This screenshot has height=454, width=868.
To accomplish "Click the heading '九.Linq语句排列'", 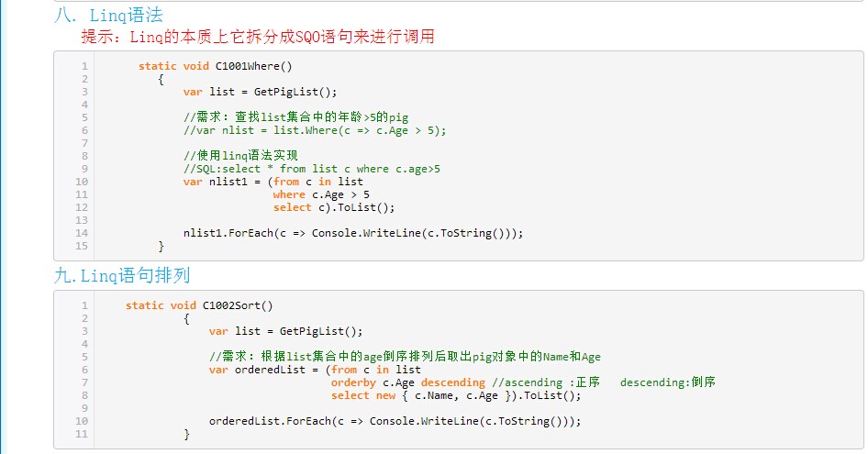I will pos(122,275).
